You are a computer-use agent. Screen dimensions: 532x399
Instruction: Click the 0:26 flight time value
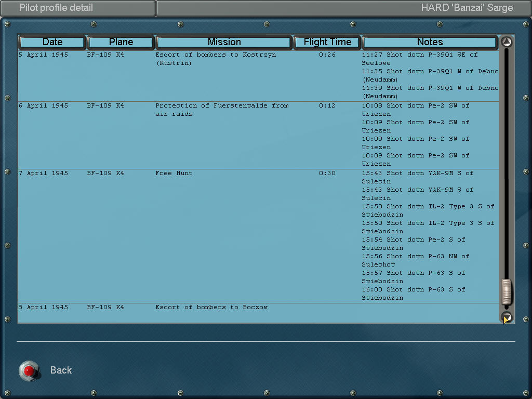[x=327, y=55]
